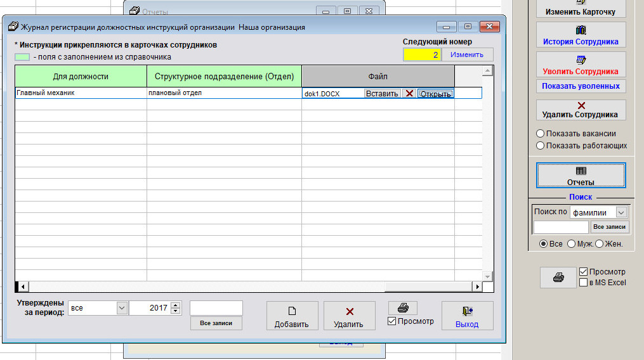Click Все записи in the search panel
The width and height of the screenshot is (644, 360).
click(x=610, y=227)
